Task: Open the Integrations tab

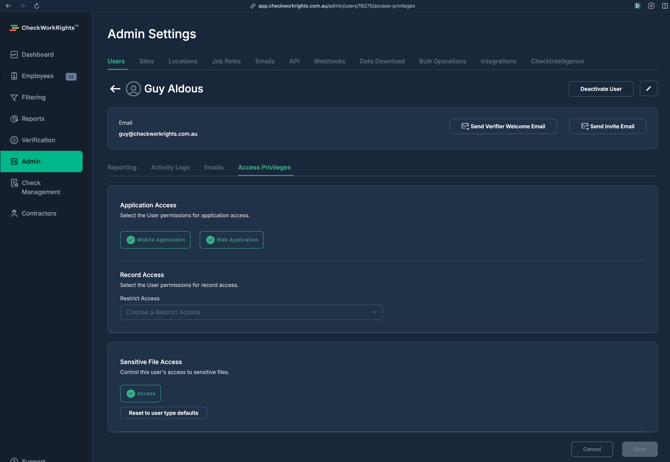Action: pyautogui.click(x=498, y=61)
